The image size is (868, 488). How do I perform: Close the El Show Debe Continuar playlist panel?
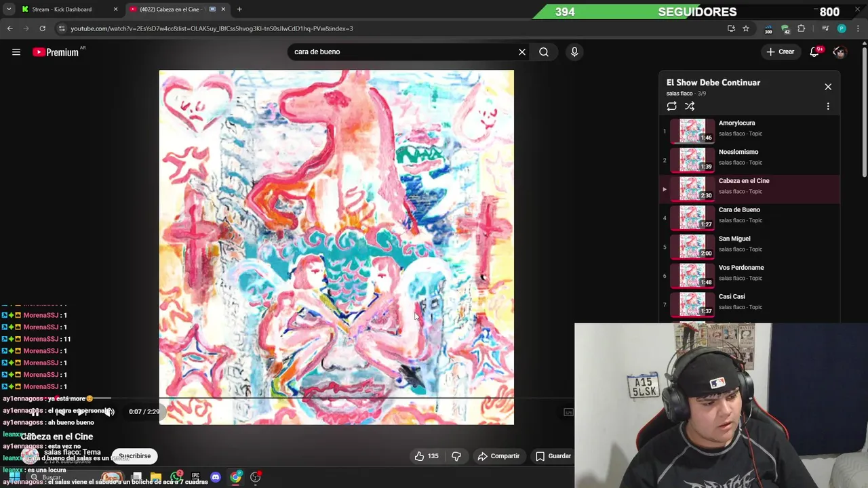point(828,87)
